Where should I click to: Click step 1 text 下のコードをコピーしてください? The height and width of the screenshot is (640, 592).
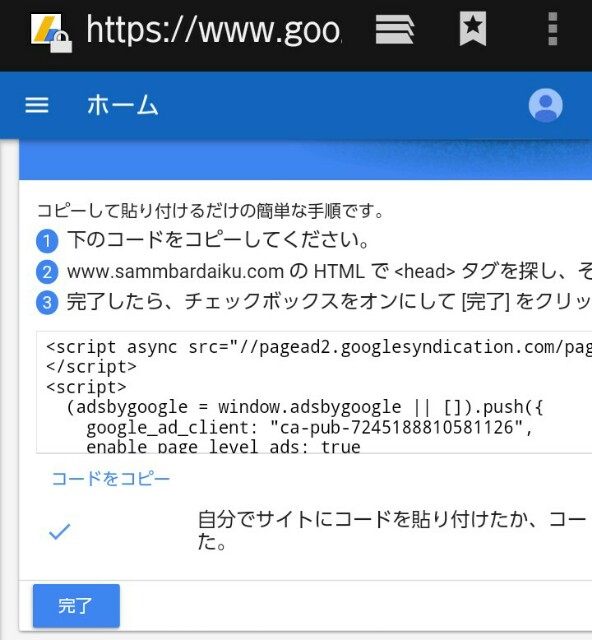click(x=219, y=240)
